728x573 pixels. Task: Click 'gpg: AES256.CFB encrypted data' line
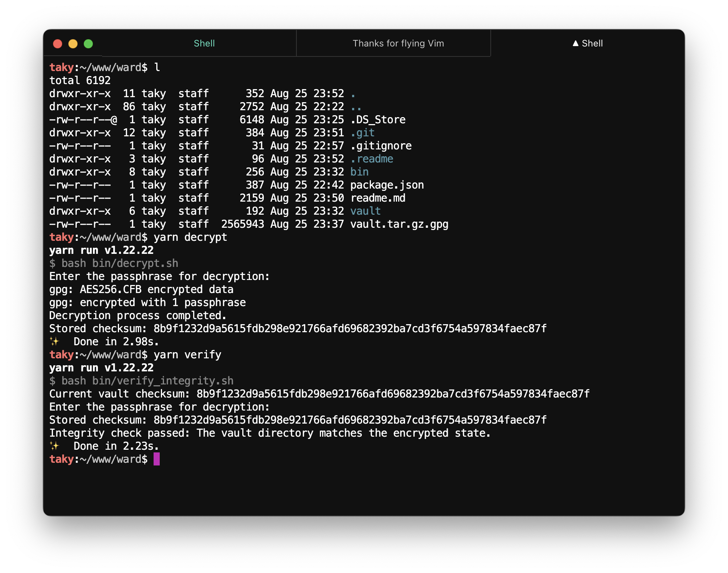tap(141, 289)
